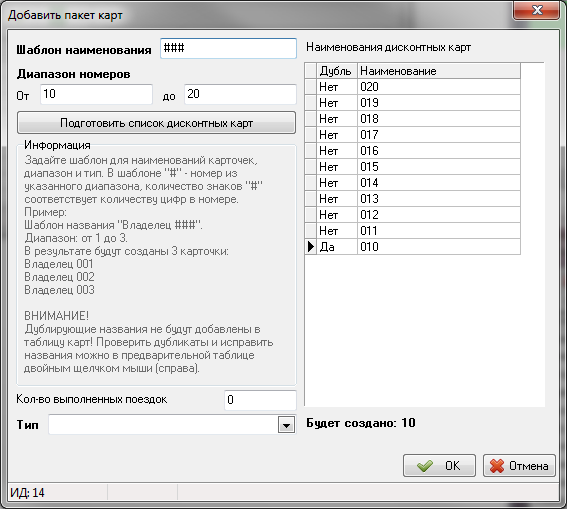Click the red cross Отмена button
Screen dimensions: 567x509
coord(519,466)
